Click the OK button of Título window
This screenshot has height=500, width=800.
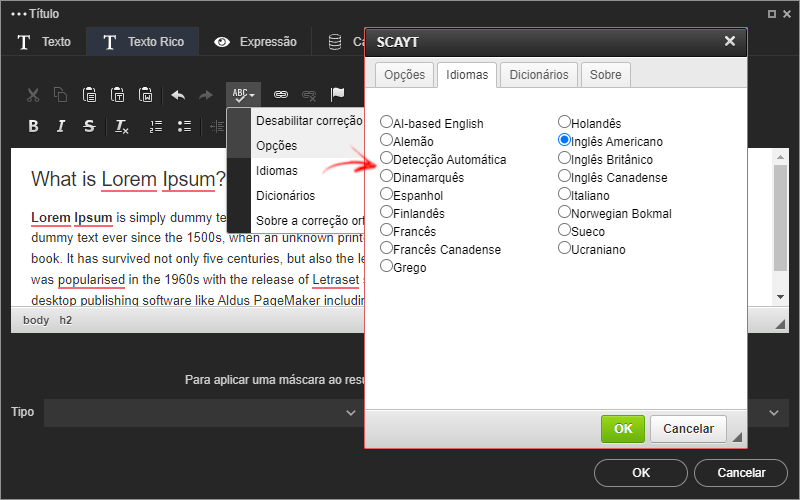pos(641,473)
